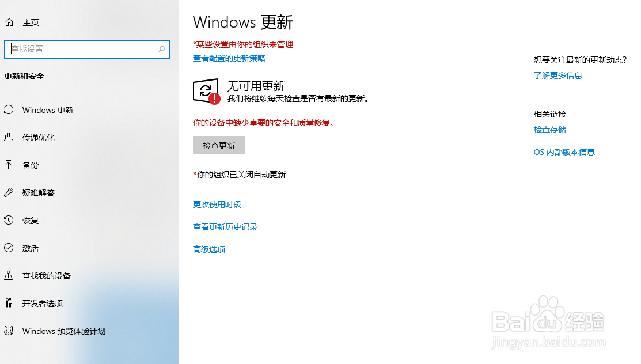Screen dimensions: 641x364
Task: Open 查看更新历史记录 link
Action: click(225, 227)
